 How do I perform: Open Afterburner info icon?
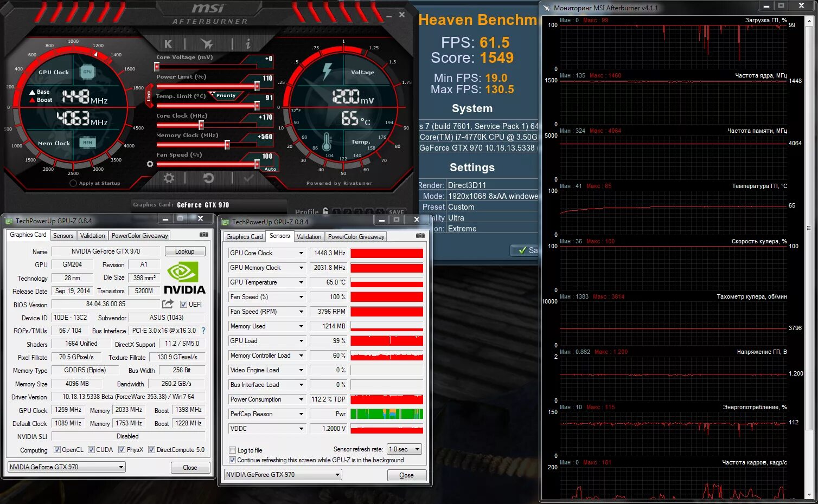coord(248,43)
